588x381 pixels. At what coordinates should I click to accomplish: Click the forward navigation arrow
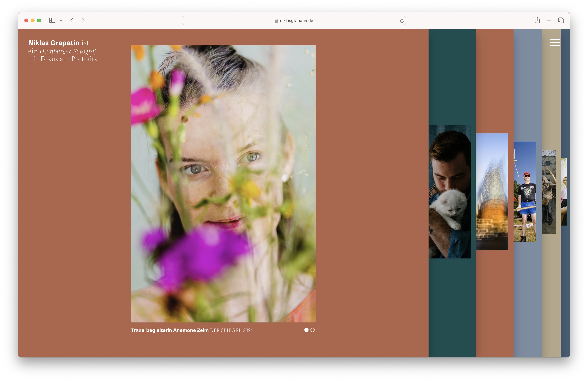pos(83,20)
